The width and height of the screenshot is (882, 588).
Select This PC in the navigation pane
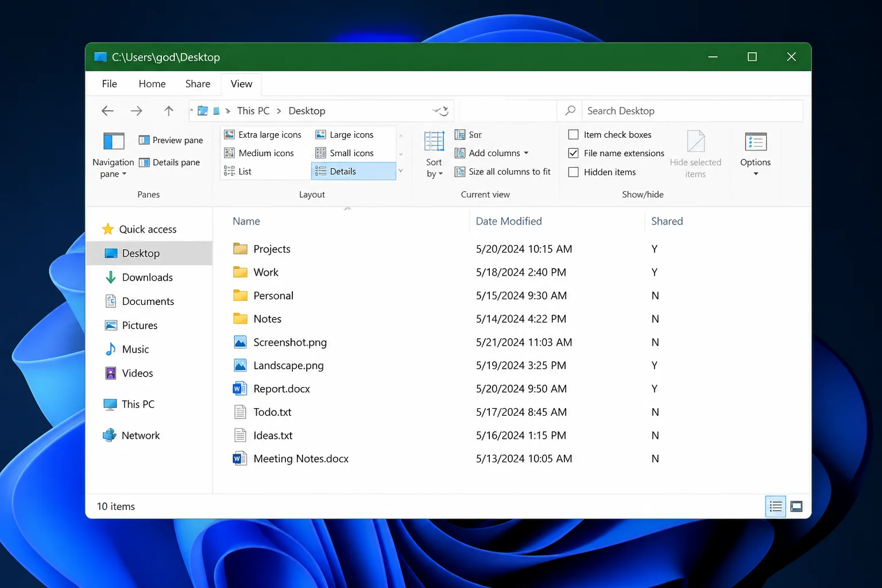129,404
